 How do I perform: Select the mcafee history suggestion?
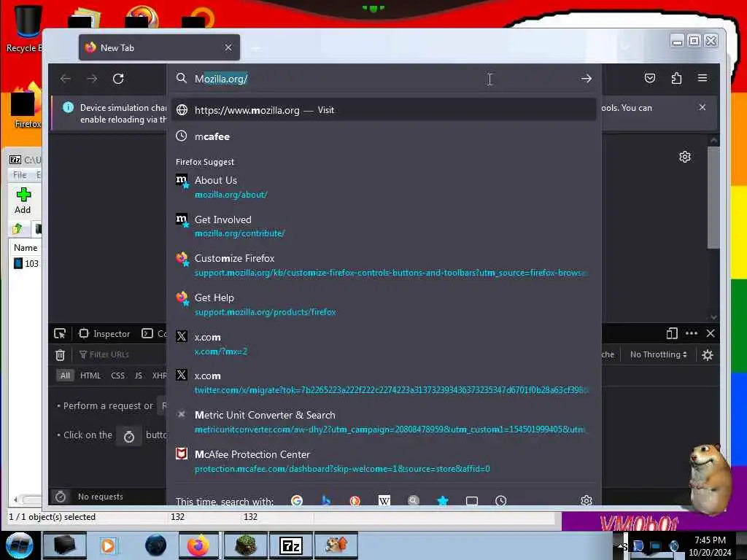pos(384,136)
